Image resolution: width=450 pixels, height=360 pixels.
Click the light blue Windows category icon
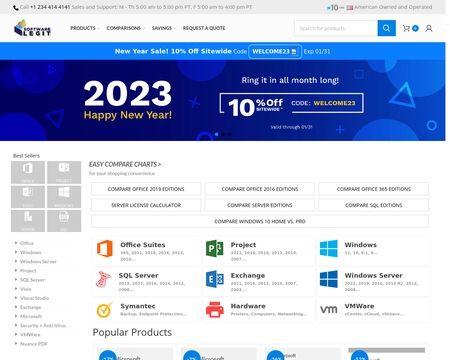point(329,248)
